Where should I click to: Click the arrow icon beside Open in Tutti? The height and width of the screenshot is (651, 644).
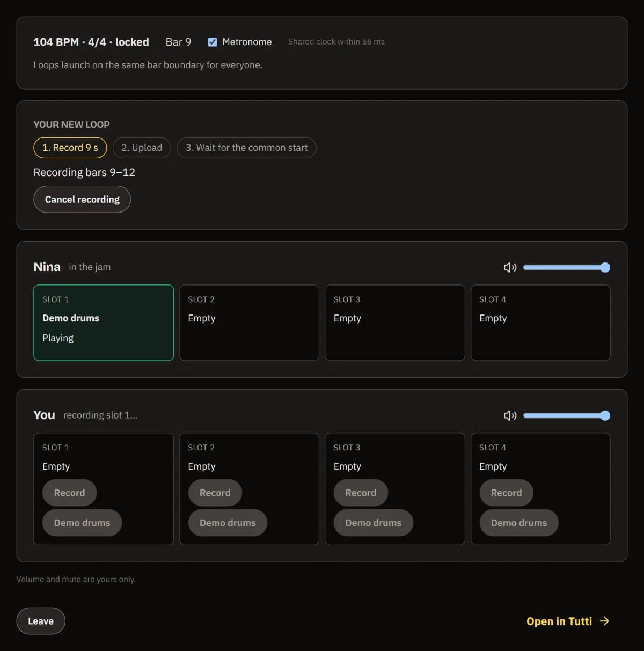tap(605, 621)
